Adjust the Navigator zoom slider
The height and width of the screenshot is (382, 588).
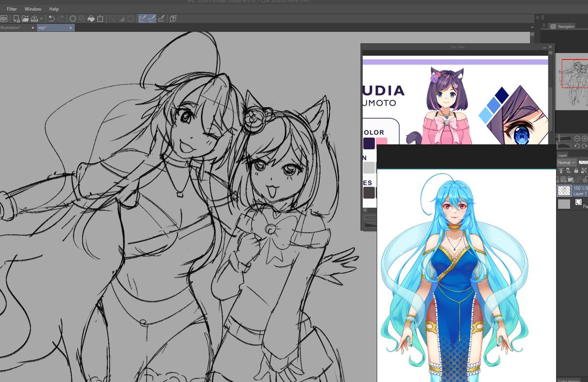click(564, 139)
